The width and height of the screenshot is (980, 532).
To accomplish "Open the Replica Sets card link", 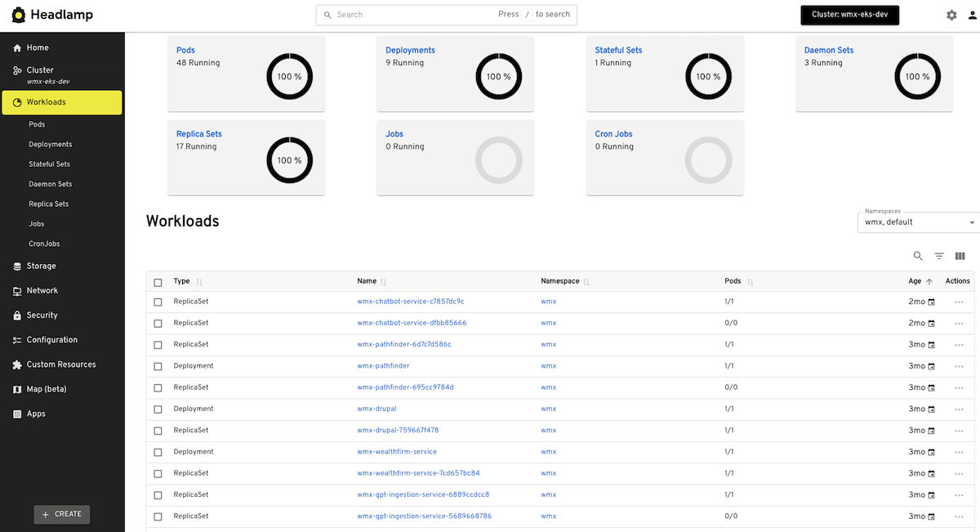I will pos(199,134).
